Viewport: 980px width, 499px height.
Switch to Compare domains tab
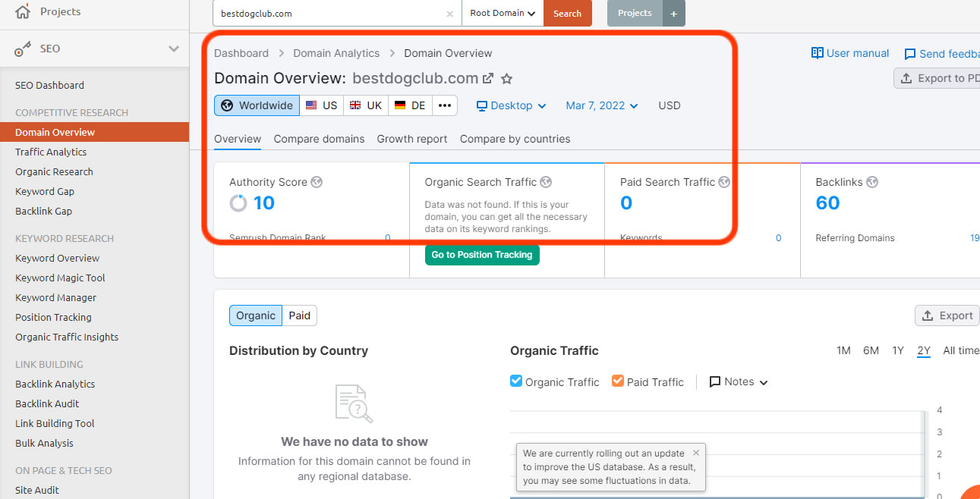[319, 139]
